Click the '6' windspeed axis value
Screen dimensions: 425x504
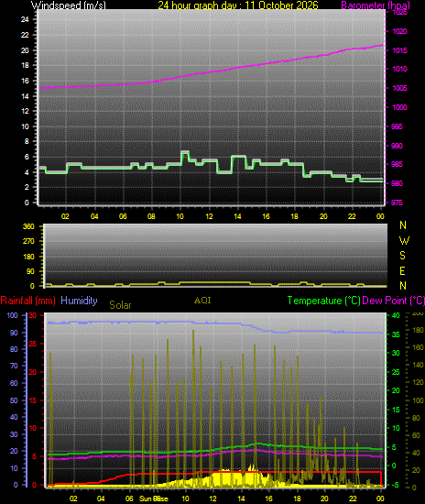point(27,157)
